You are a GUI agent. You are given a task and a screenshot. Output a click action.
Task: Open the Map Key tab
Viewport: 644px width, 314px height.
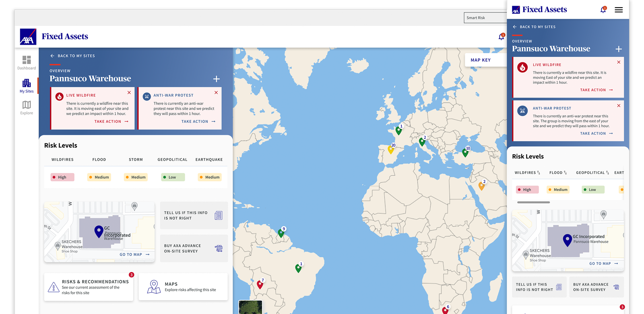pos(481,60)
